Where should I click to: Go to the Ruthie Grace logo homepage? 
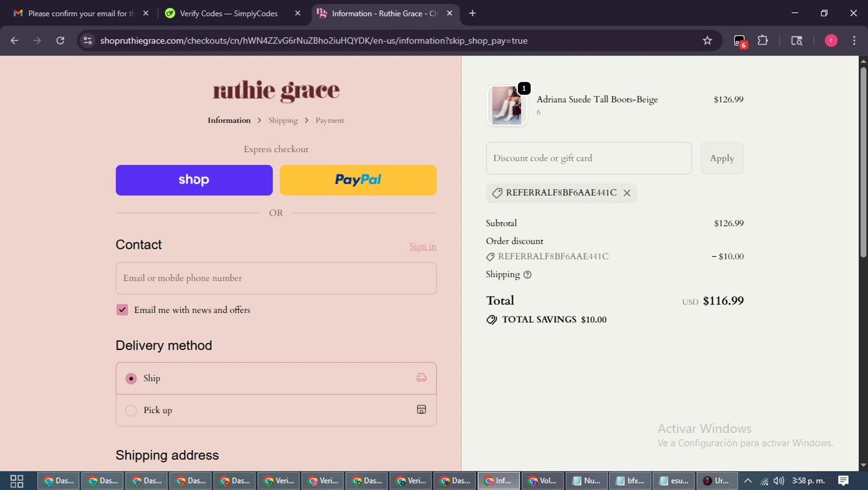pos(276,90)
